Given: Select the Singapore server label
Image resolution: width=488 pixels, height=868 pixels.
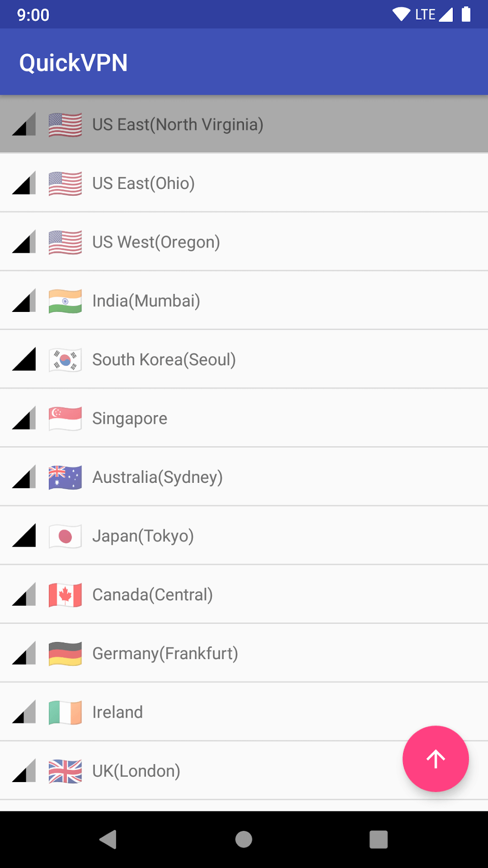Looking at the screenshot, I should (x=130, y=419).
